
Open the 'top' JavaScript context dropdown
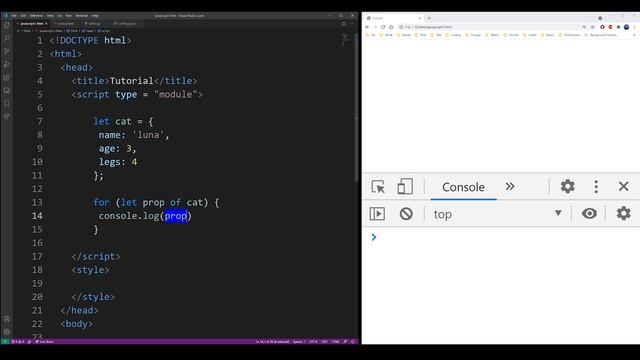coord(498,213)
